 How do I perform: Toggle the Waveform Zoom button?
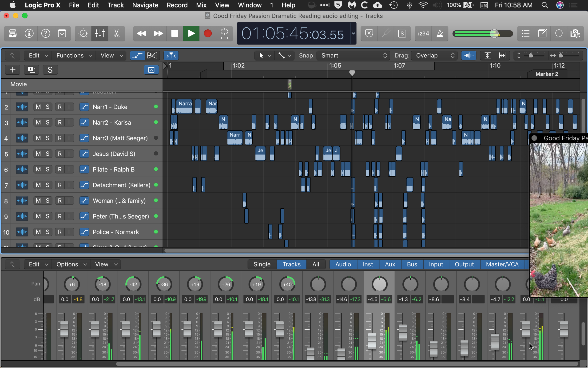pos(469,56)
